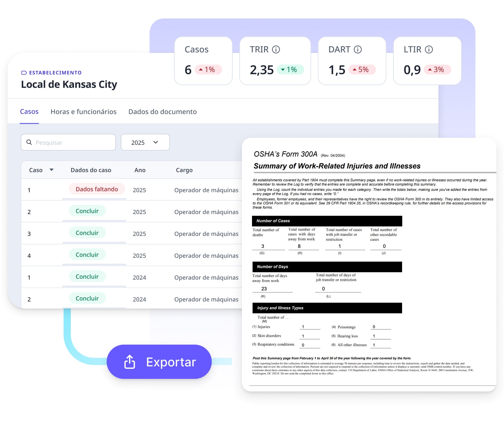Switch to the Casos tab
504x427 pixels.
coord(29,112)
